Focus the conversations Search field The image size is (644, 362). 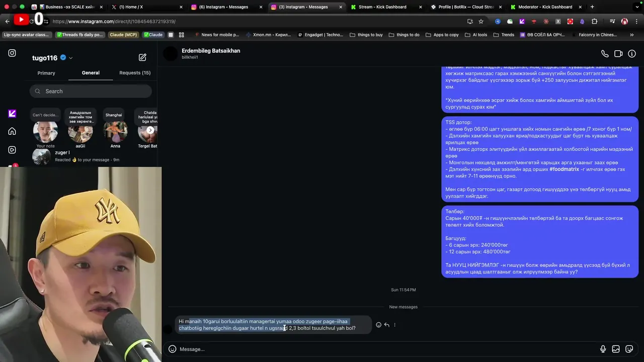pos(91,91)
